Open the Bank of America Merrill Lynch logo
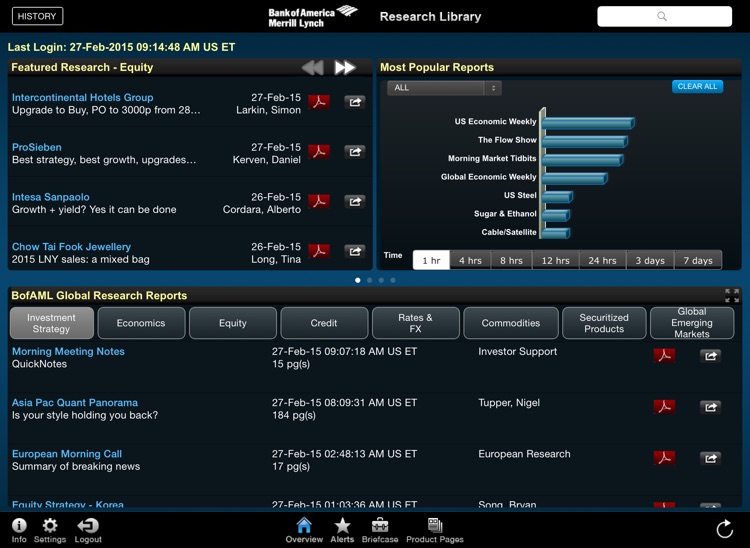Image resolution: width=750 pixels, height=548 pixels. (313, 17)
